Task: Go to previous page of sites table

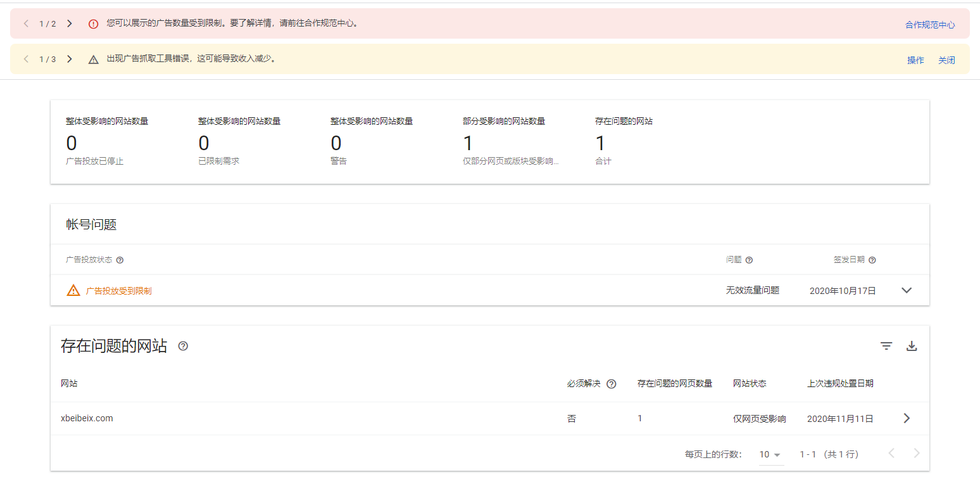Action: coord(891,453)
